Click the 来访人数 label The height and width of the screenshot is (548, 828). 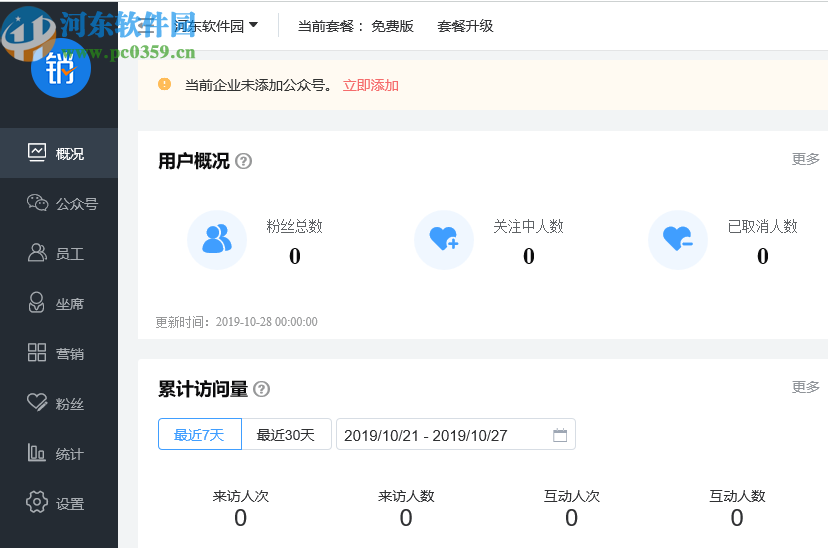coord(406,496)
